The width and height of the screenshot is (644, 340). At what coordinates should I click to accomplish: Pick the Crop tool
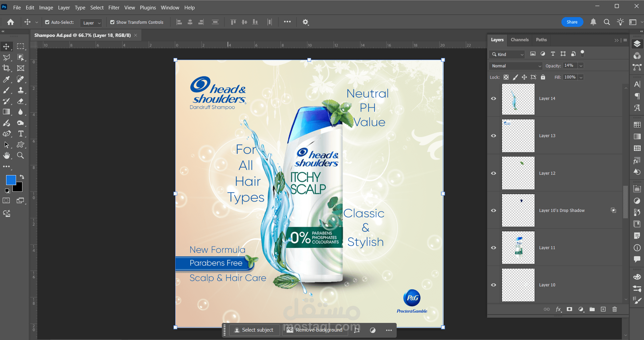coord(6,68)
